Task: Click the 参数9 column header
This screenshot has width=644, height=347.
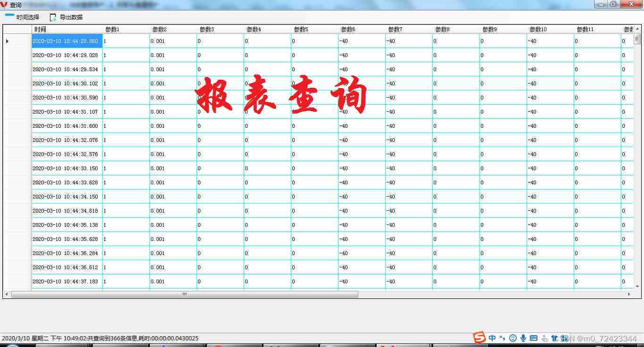Action: (x=503, y=29)
